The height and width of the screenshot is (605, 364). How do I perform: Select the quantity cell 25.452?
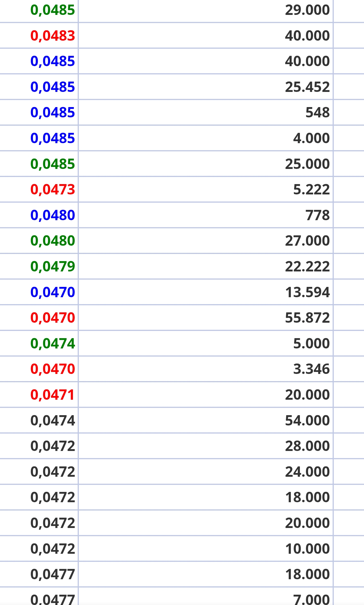click(x=307, y=87)
